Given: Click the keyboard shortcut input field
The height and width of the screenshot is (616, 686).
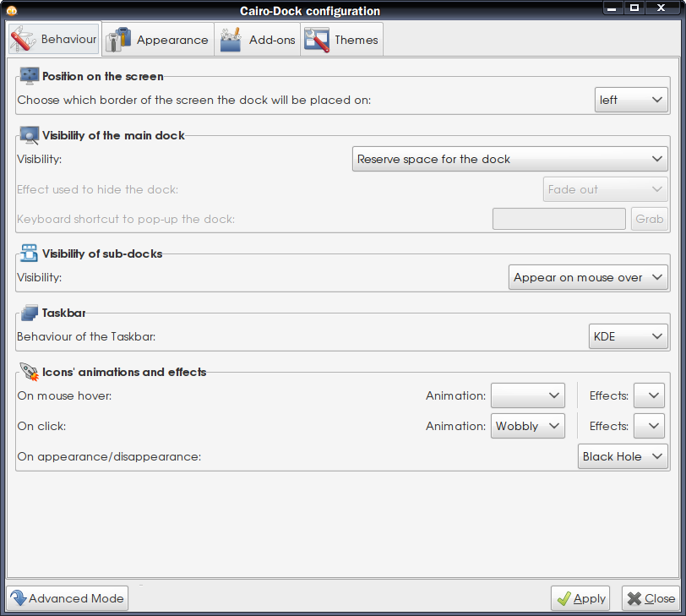Looking at the screenshot, I should [558, 219].
